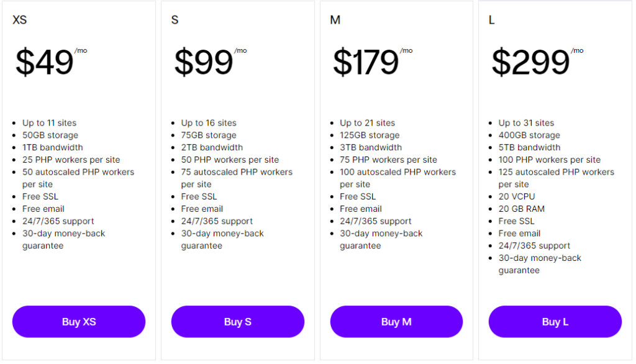
Task: Click '400GB storage' in L plan
Action: (529, 135)
